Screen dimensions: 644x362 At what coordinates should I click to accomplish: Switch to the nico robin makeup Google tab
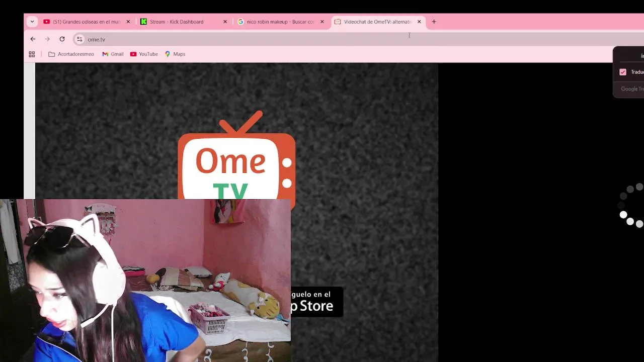(281, 22)
